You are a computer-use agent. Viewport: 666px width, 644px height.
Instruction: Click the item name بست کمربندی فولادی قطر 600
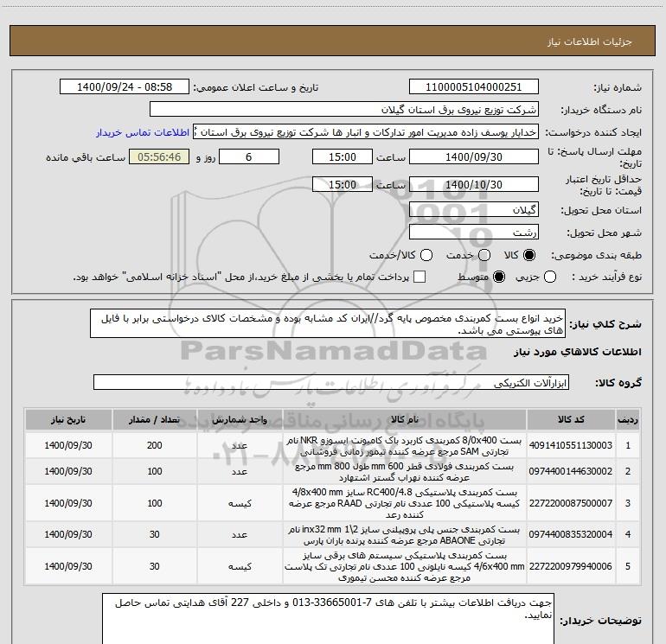[405, 472]
